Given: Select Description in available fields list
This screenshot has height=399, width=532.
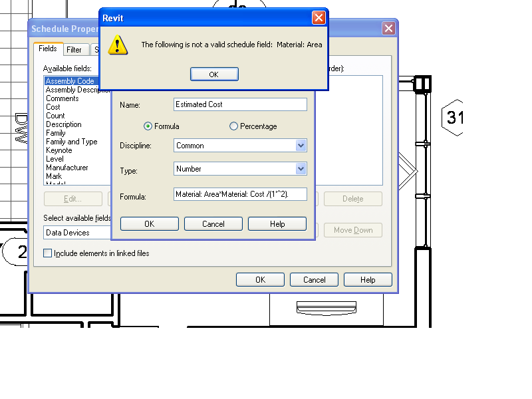Looking at the screenshot, I should (64, 124).
